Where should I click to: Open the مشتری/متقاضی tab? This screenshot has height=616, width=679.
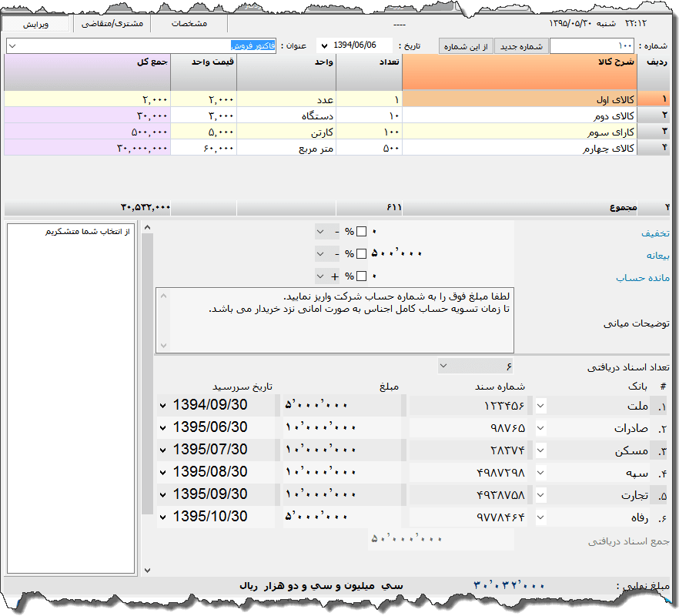[x=112, y=24]
